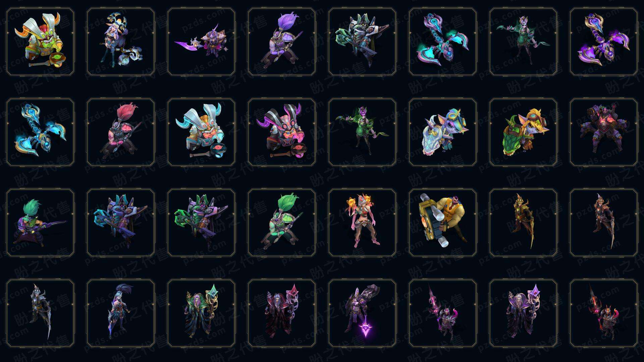This screenshot has height=362, width=644.
Task: Choose the armored woman with glowing purple emblem
Action: pyautogui.click(x=362, y=313)
